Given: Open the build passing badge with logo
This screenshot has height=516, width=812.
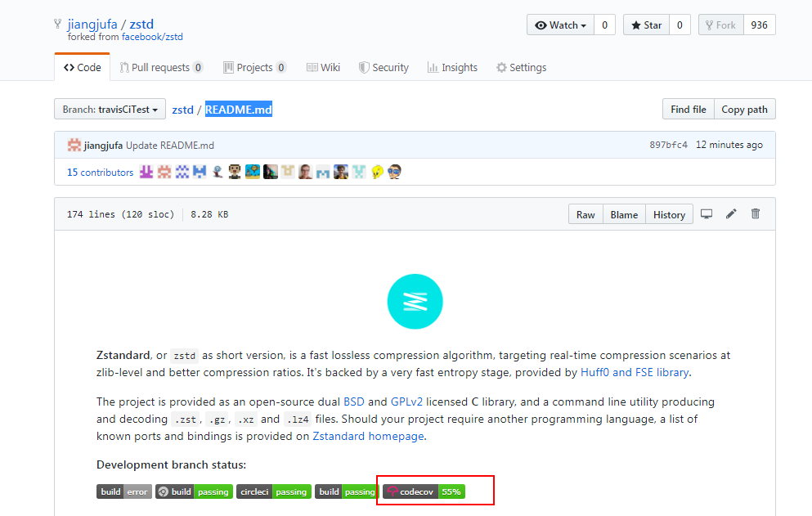Looking at the screenshot, I should [194, 491].
